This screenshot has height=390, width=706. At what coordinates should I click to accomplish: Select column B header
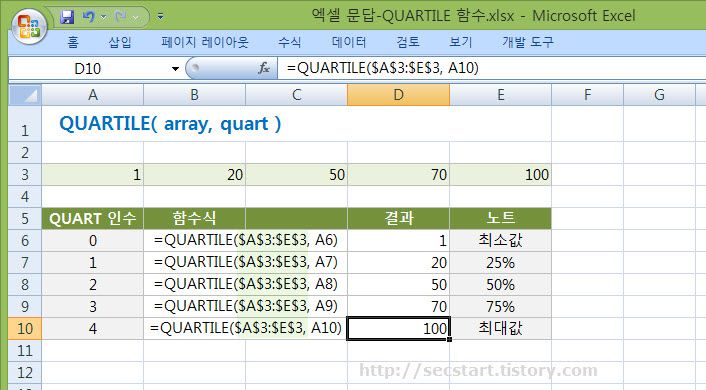[195, 95]
